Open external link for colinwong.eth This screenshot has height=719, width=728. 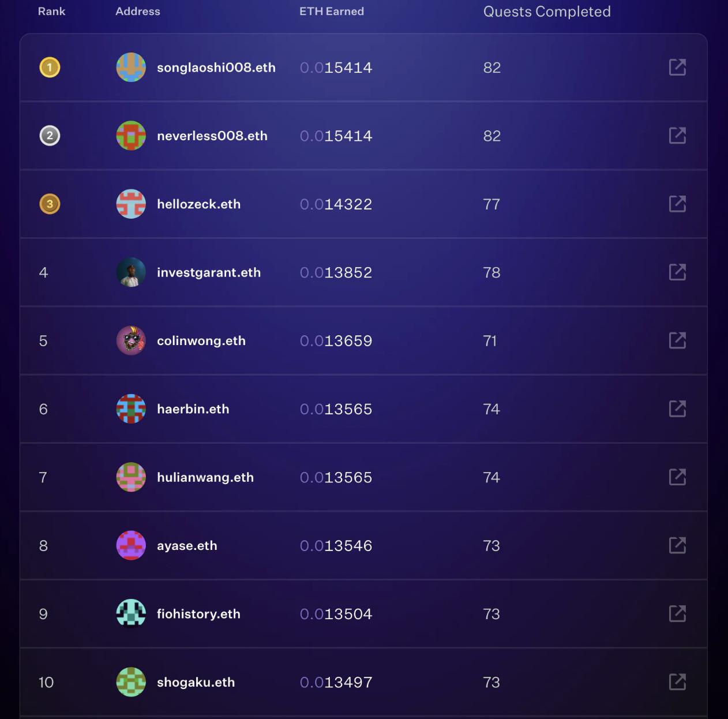678,340
